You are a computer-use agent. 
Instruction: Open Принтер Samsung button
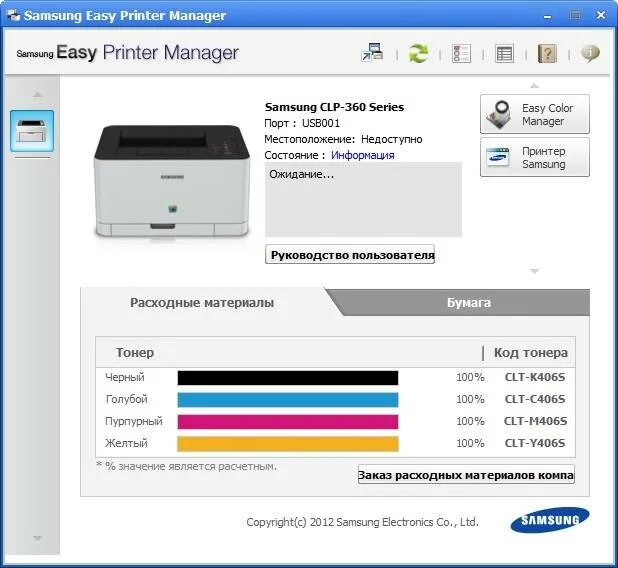pyautogui.click(x=534, y=157)
